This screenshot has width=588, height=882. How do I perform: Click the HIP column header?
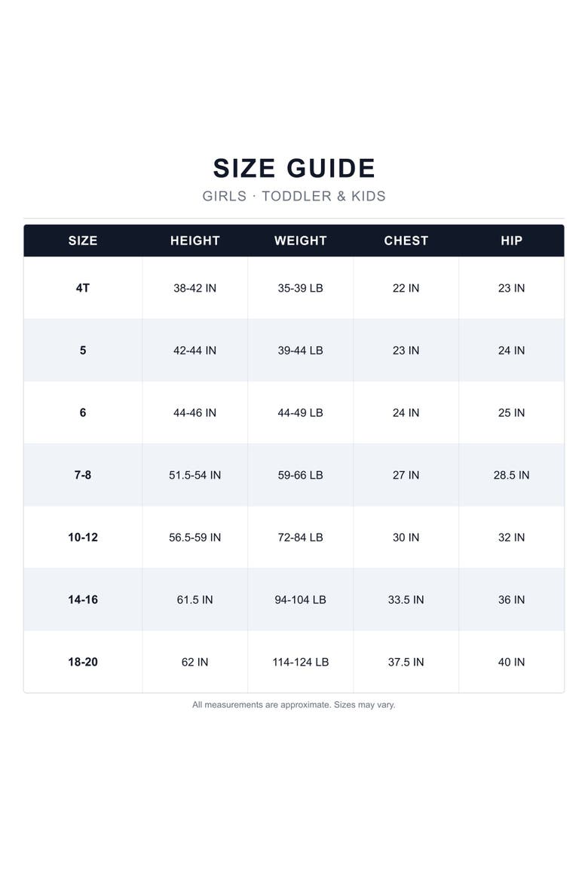pos(511,240)
